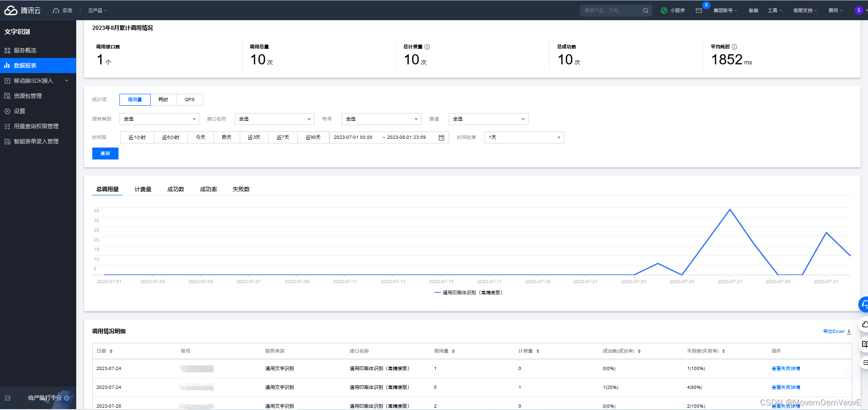Switch to the 成功数 chart tab
Image resolution: width=868 pixels, height=410 pixels.
pos(175,189)
